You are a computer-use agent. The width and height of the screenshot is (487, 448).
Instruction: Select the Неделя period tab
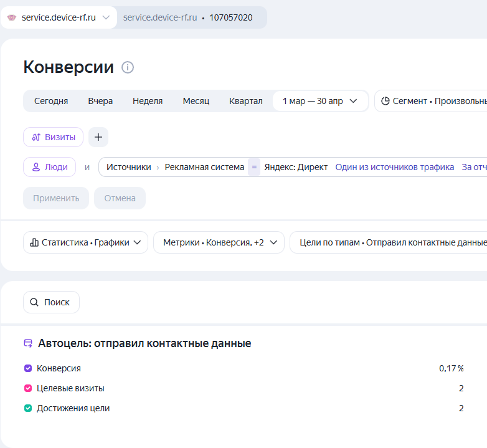pyautogui.click(x=148, y=101)
